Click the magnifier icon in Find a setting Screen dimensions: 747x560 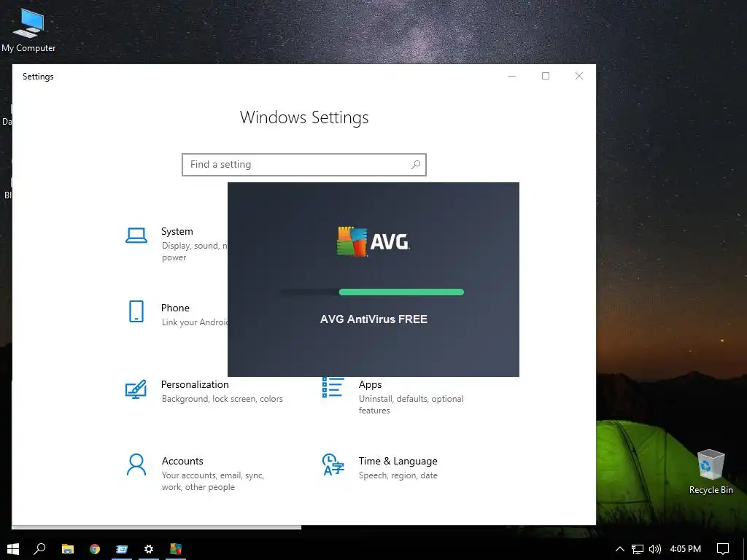pyautogui.click(x=415, y=164)
